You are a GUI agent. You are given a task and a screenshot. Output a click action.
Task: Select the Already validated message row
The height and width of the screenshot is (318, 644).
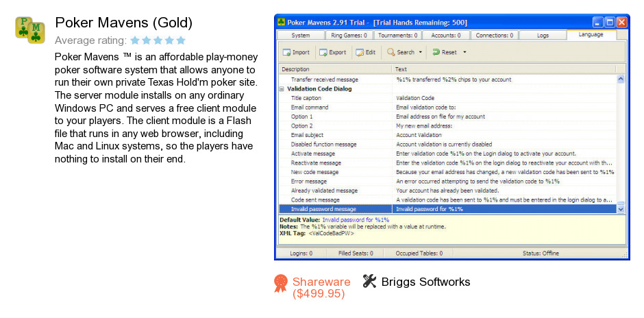(x=447, y=191)
